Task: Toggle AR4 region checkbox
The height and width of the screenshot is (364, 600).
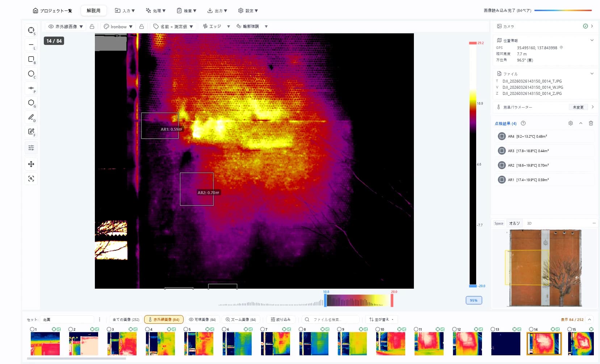Action: tap(502, 136)
